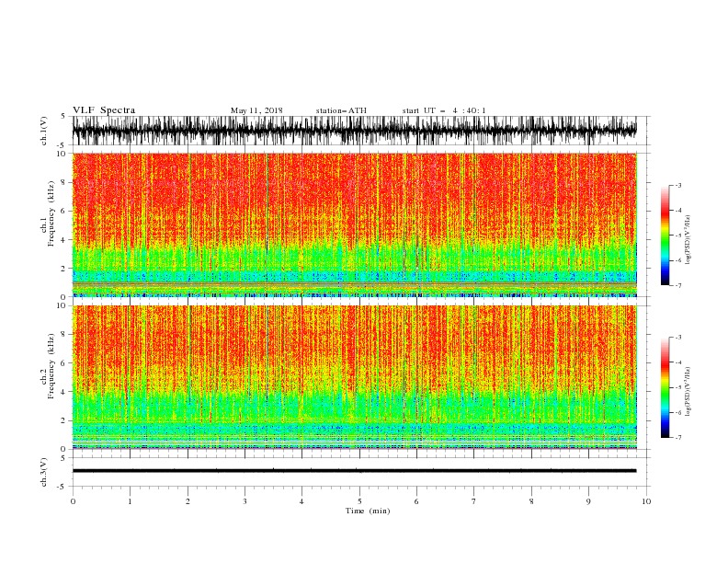Viewport: 728px width, 563px height.
Task: Click the "-7" tick on ch.2 color bar
Action: pyautogui.click(x=677, y=437)
